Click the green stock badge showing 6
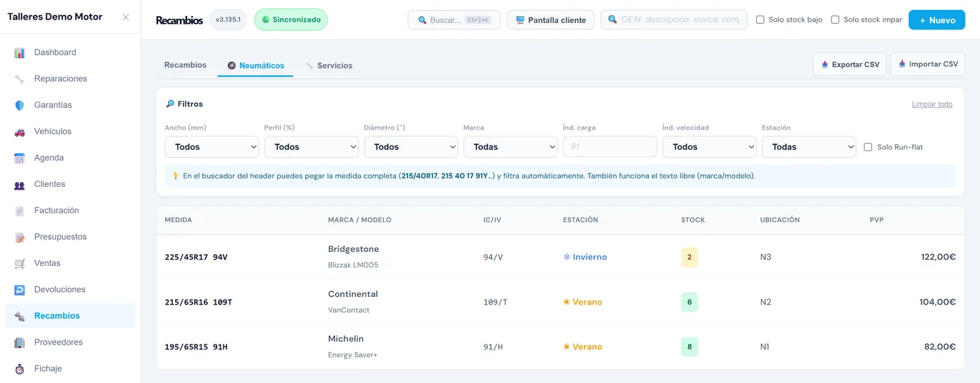980x383 pixels. point(689,302)
